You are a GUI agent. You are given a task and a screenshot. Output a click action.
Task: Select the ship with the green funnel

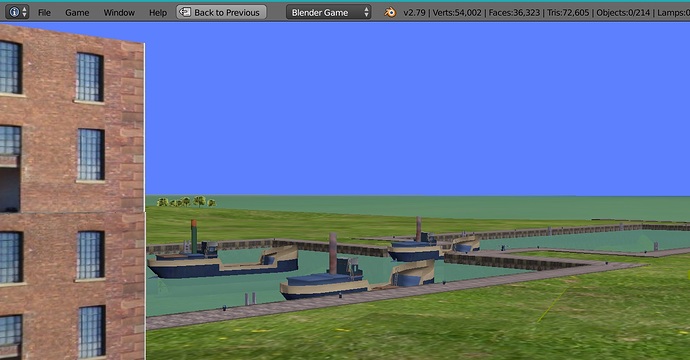pos(222,258)
